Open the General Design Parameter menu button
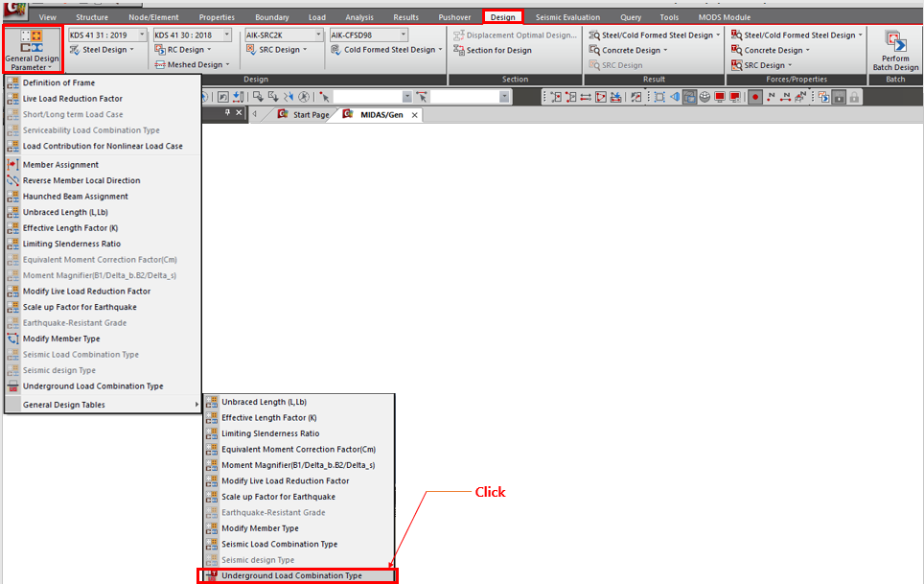924x584 pixels. point(32,50)
